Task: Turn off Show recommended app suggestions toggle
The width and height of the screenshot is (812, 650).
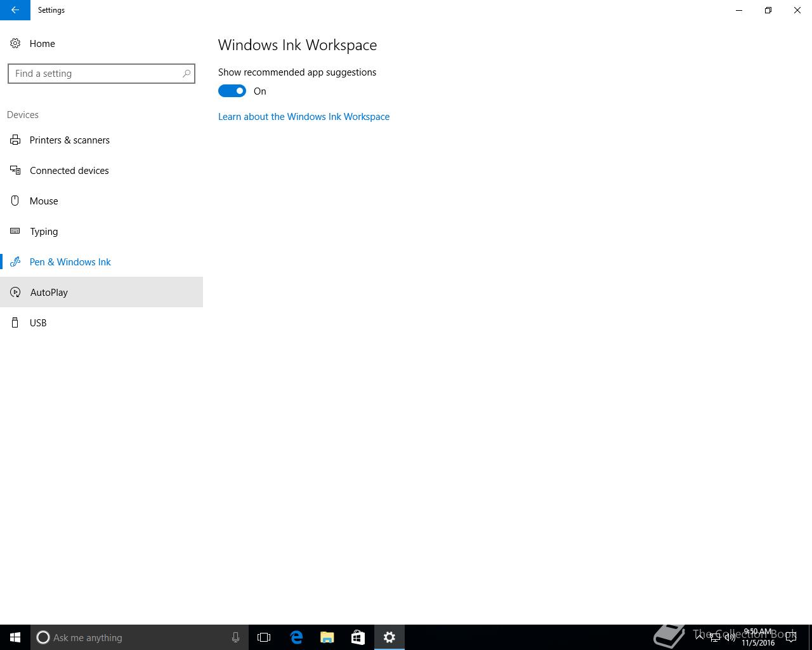Action: [232, 91]
